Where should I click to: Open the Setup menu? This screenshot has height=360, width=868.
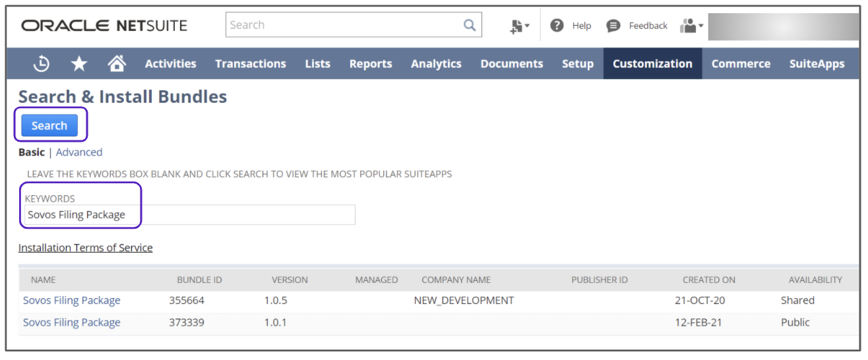coord(578,63)
